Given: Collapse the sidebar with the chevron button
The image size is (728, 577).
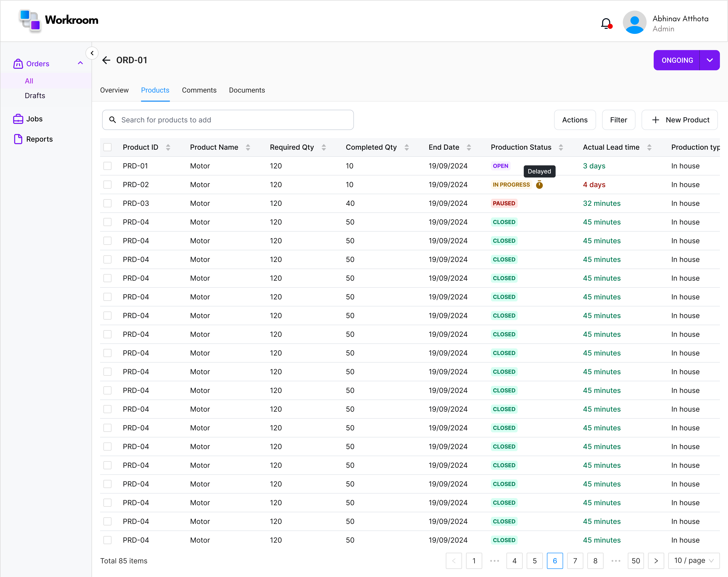Looking at the screenshot, I should click(92, 53).
